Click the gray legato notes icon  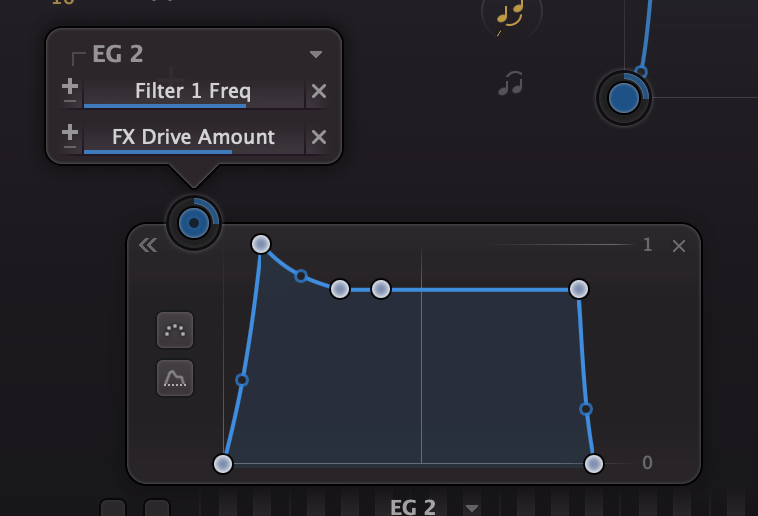click(510, 83)
